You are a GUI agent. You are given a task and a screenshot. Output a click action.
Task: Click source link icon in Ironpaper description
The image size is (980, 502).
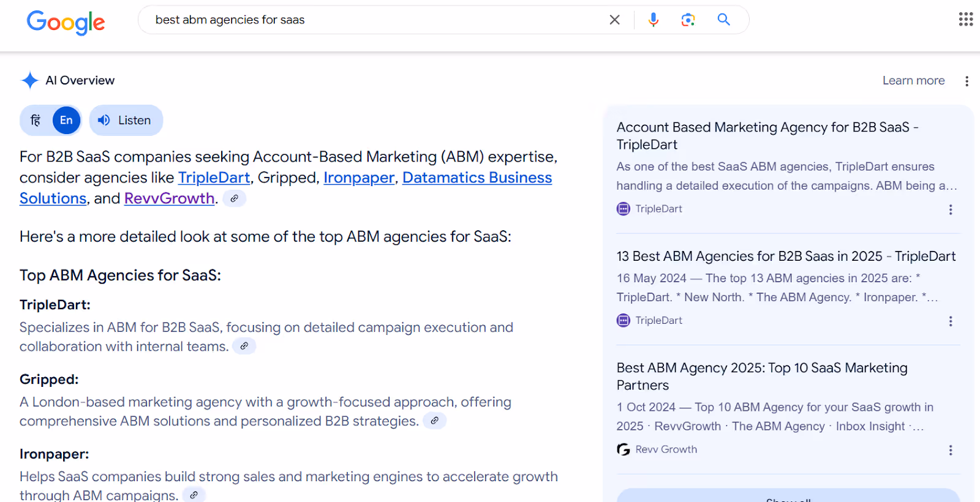[x=194, y=495]
